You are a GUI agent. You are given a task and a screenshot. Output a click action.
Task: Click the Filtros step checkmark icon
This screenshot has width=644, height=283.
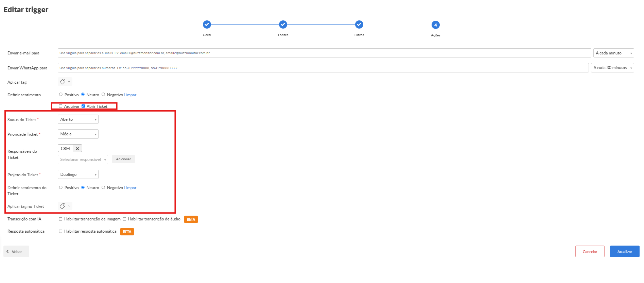tap(359, 24)
